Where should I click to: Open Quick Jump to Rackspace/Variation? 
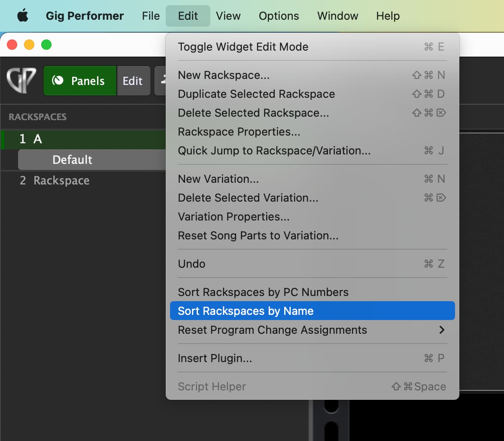pos(274,151)
